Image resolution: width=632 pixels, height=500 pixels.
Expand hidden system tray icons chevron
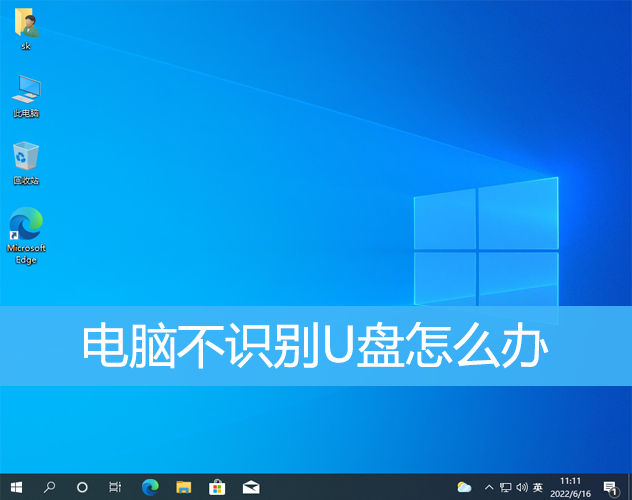(x=488, y=487)
